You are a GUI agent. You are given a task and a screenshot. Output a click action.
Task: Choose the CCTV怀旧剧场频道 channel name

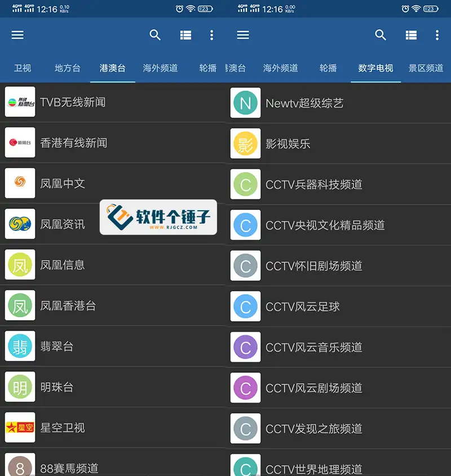(314, 266)
